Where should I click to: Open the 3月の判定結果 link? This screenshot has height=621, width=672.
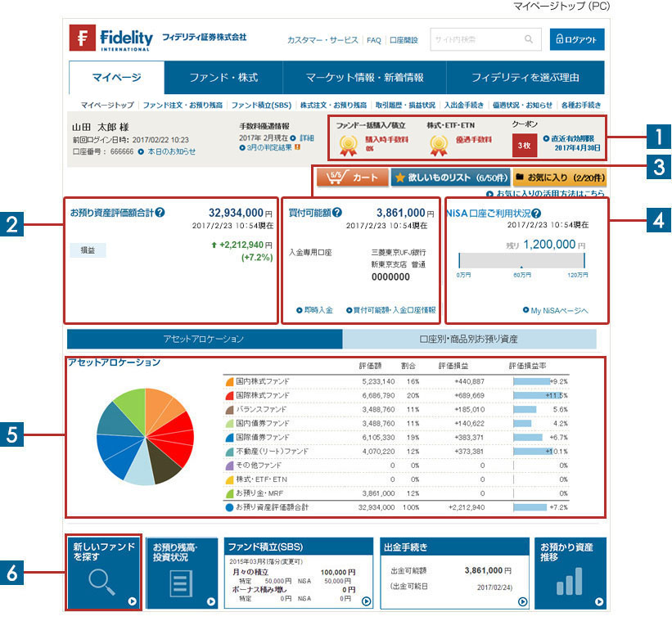tap(269, 147)
